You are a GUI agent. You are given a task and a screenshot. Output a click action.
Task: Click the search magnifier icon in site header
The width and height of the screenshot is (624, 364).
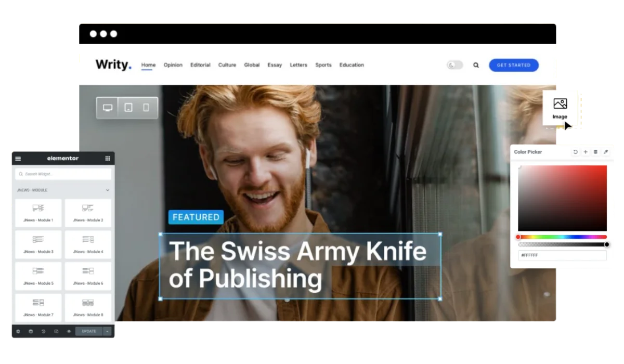[476, 66]
